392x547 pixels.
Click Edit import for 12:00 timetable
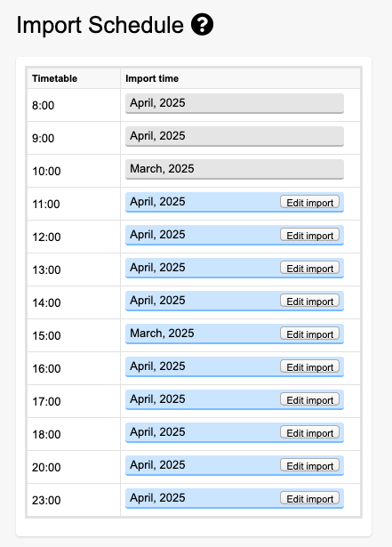(x=309, y=235)
